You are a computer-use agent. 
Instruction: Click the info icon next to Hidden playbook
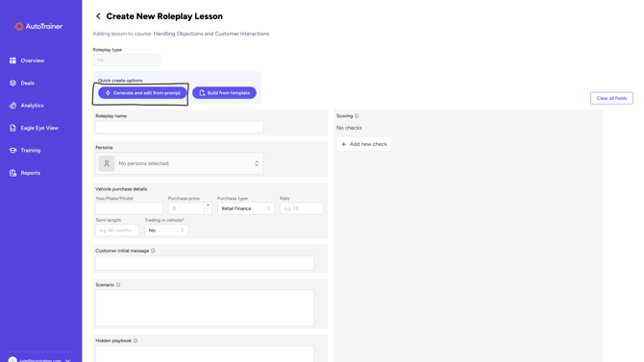pyautogui.click(x=136, y=341)
